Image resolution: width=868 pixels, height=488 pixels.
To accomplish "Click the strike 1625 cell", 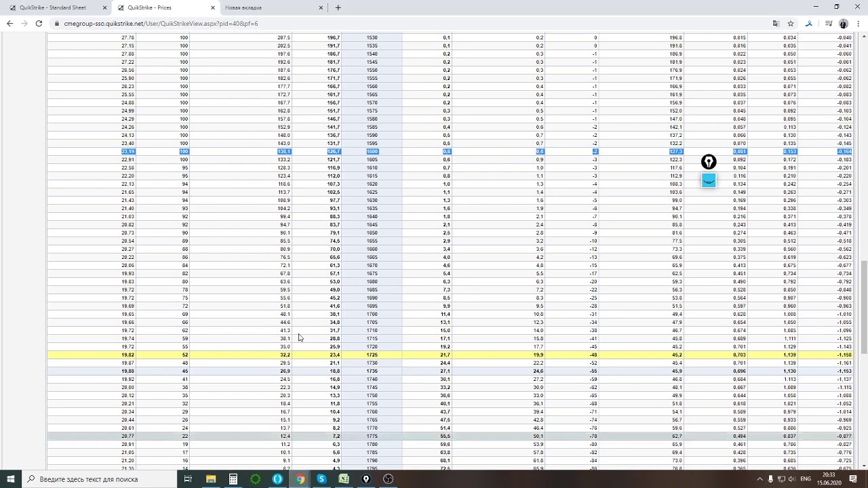I will point(372,192).
